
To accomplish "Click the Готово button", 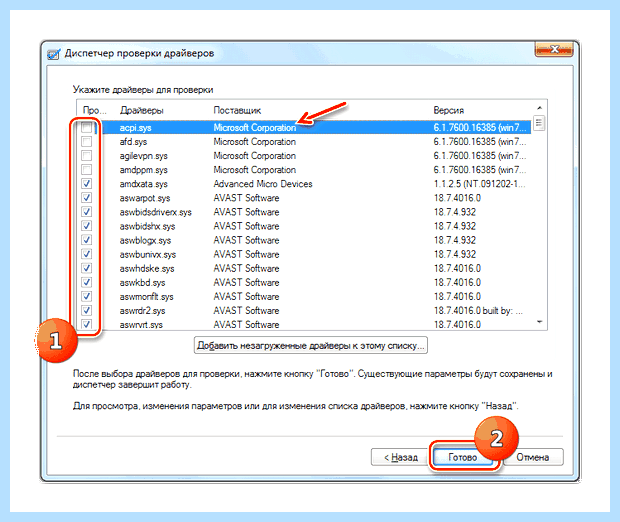I will [463, 458].
